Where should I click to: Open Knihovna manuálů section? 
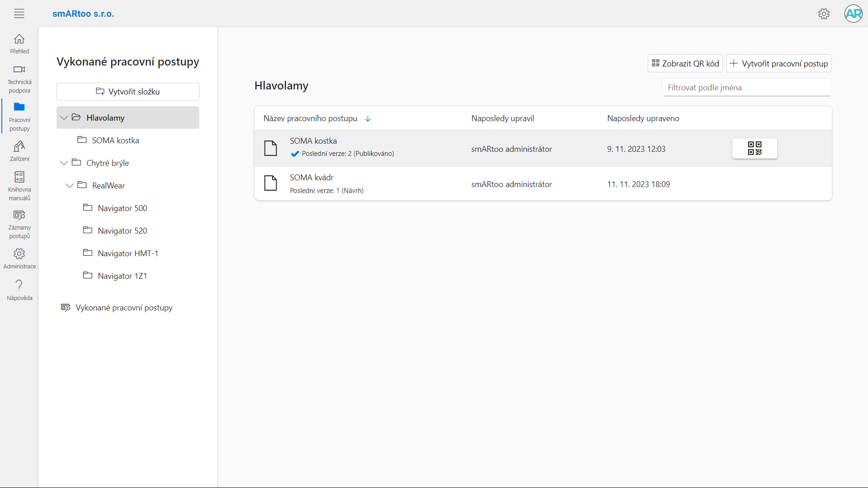(19, 186)
